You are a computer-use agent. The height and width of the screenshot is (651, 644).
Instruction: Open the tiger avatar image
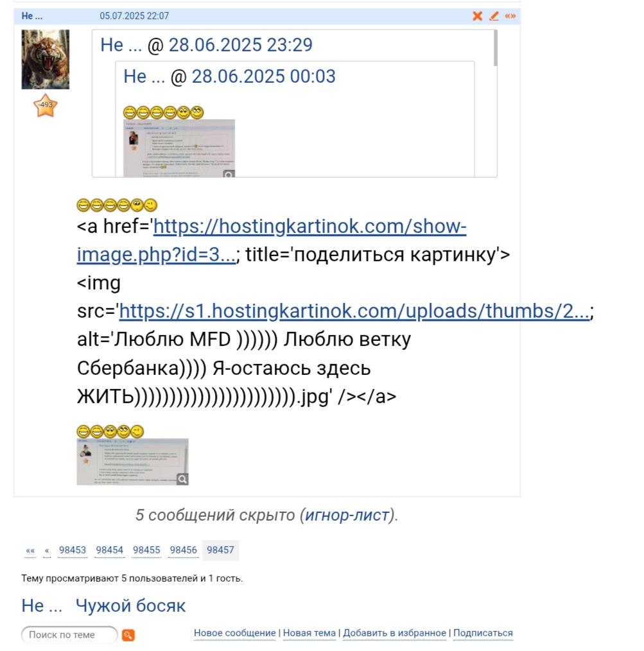(x=45, y=59)
